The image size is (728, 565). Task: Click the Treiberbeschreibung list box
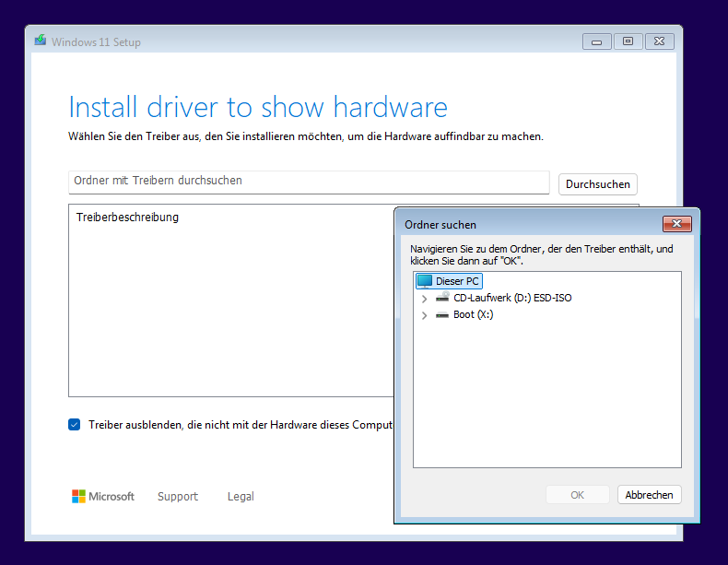pos(230,300)
